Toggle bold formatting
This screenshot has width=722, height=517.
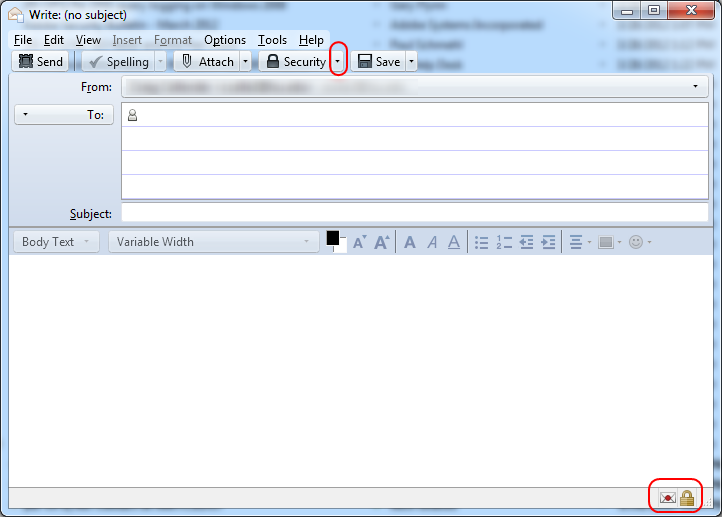[410, 242]
